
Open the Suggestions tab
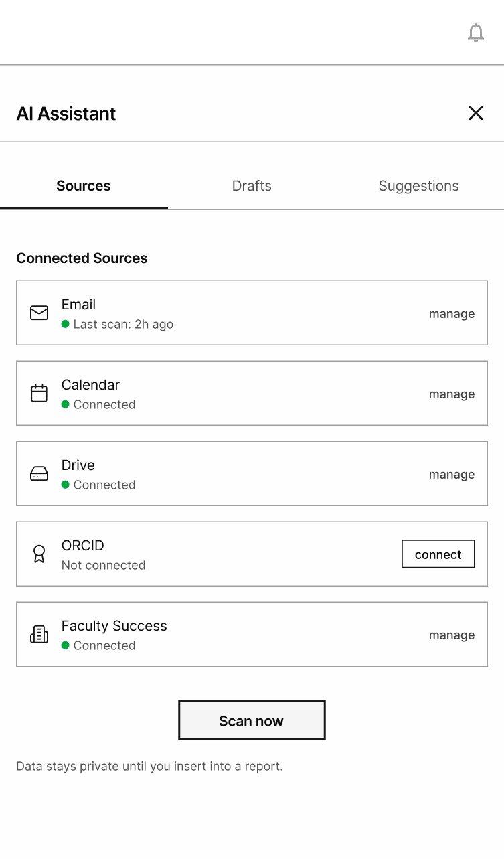(x=418, y=186)
